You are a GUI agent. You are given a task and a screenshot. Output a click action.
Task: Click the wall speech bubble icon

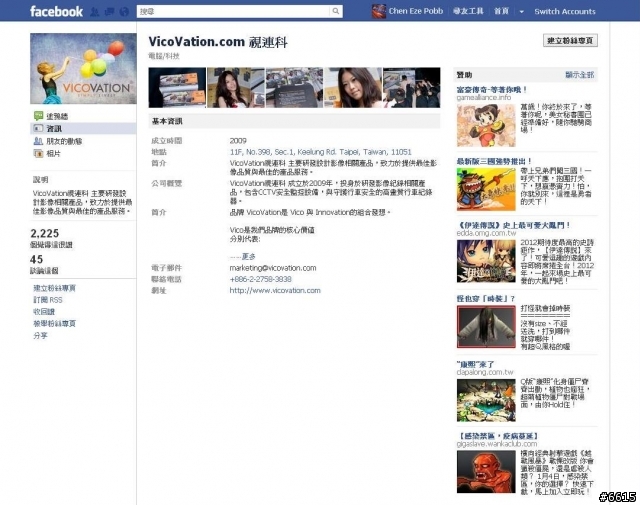pyautogui.click(x=38, y=116)
